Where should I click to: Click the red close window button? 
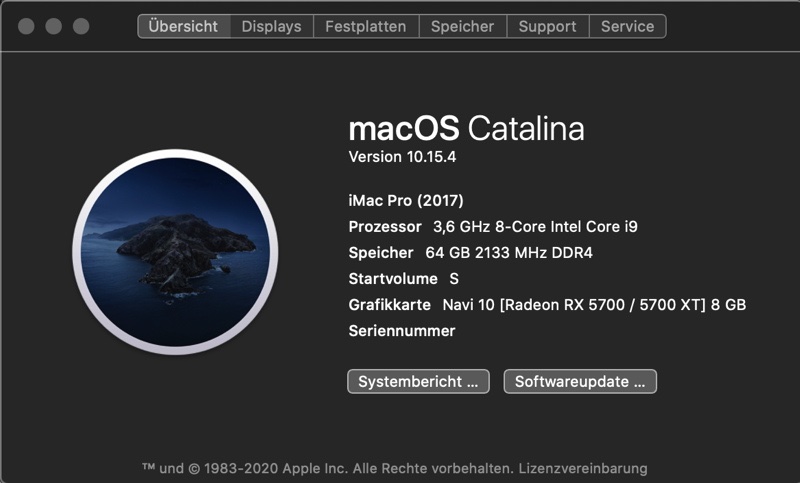(27, 26)
